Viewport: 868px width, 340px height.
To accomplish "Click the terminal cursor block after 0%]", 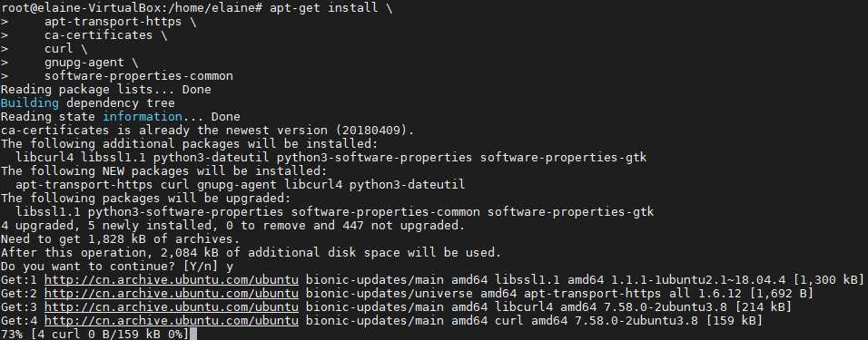I will 193,334.
